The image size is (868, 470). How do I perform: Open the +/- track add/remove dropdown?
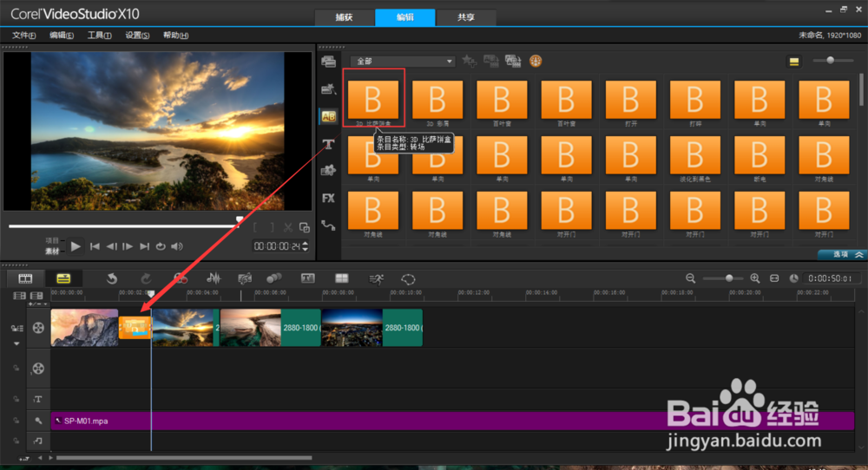point(38,304)
